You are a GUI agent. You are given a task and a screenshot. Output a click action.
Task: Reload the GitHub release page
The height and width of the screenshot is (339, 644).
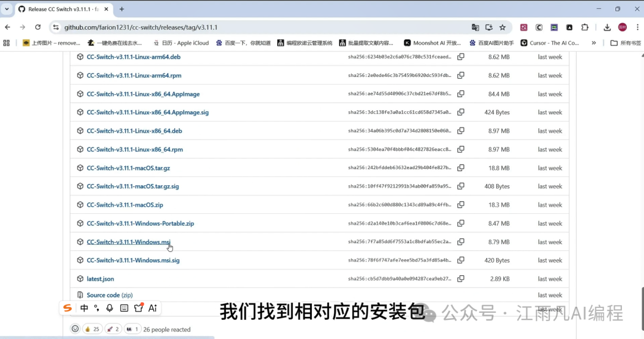click(38, 27)
